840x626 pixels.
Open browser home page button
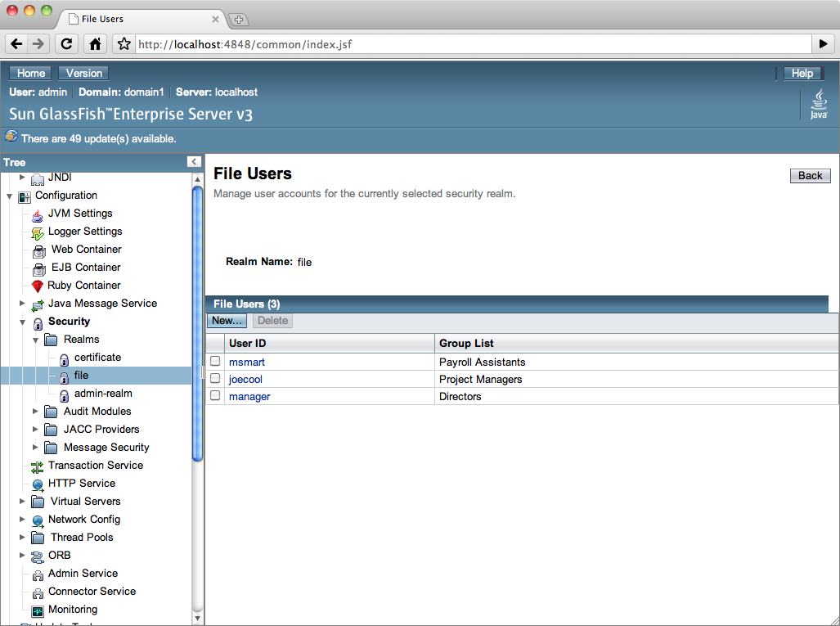pyautogui.click(x=96, y=44)
